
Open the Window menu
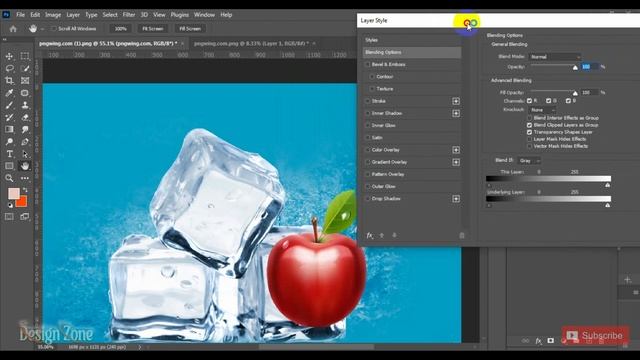[x=204, y=15]
